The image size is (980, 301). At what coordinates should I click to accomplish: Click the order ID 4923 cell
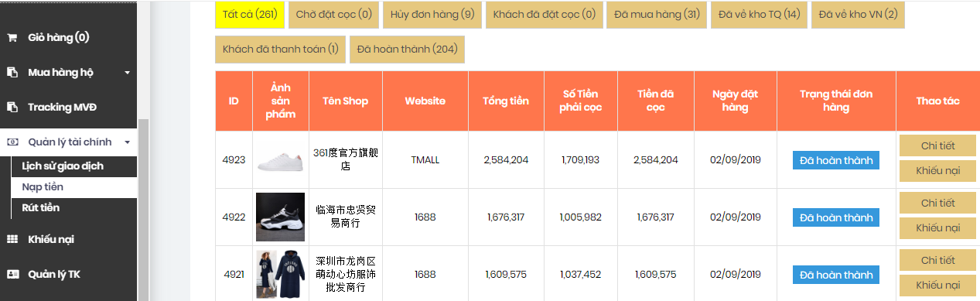234,160
